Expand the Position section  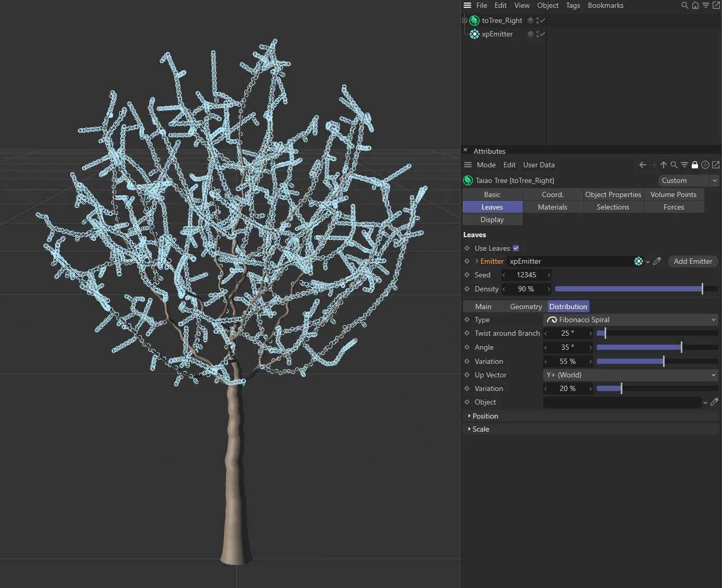tap(485, 416)
